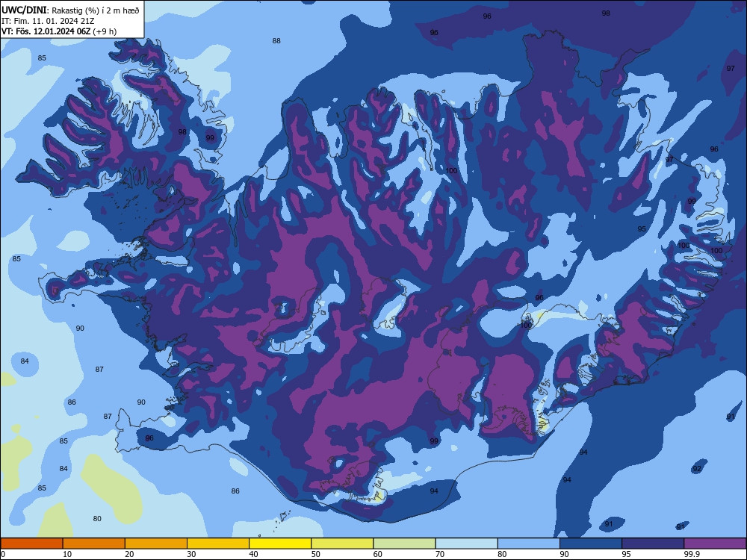This screenshot has height=560, width=747.
Task: Select the golden 30–40 legend swatch
Action: tap(218, 544)
